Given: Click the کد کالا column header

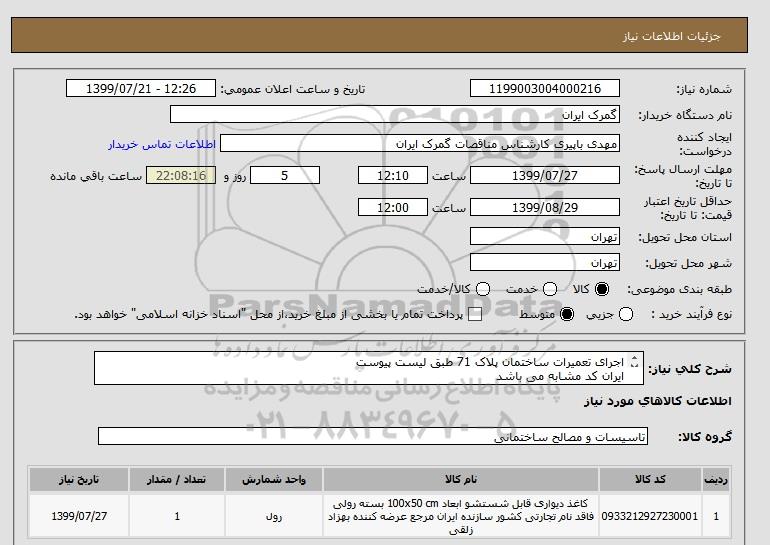Looking at the screenshot, I should 650,479.
